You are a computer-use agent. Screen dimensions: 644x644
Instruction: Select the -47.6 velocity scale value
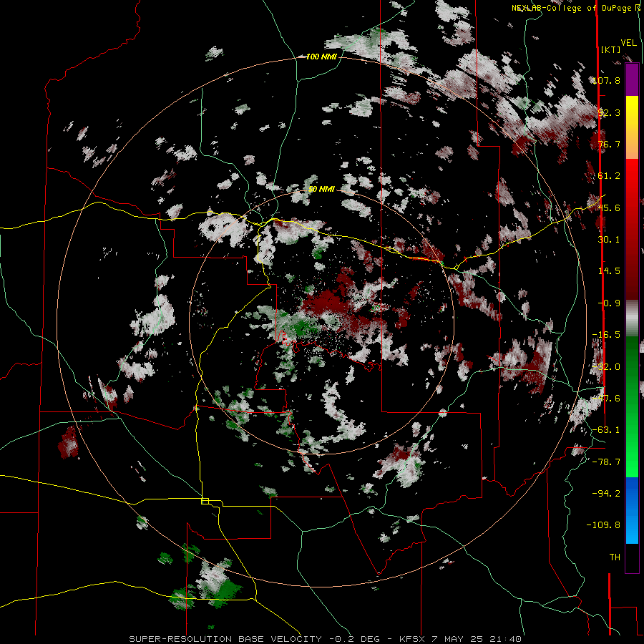607,399
